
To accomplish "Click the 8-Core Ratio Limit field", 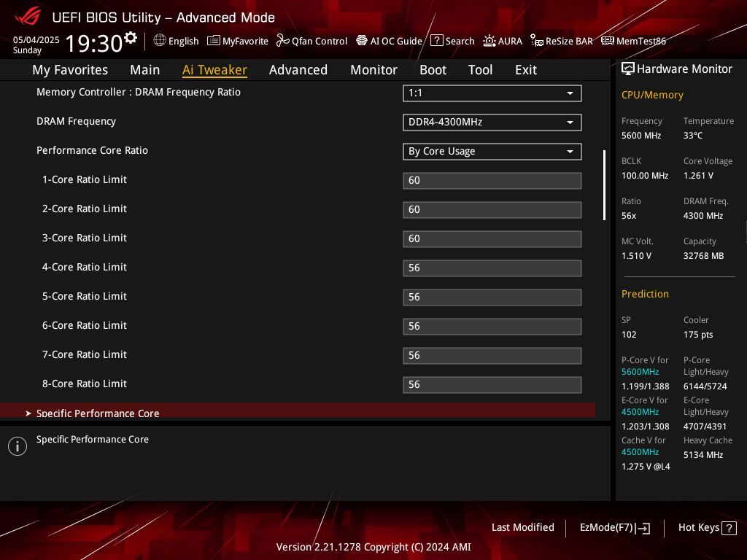I will tap(492, 385).
